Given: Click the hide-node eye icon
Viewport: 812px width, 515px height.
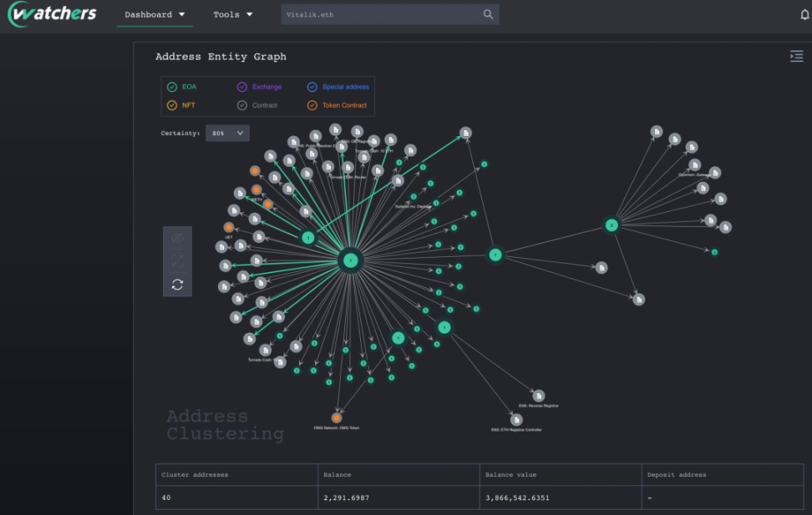Looking at the screenshot, I should coord(177,238).
